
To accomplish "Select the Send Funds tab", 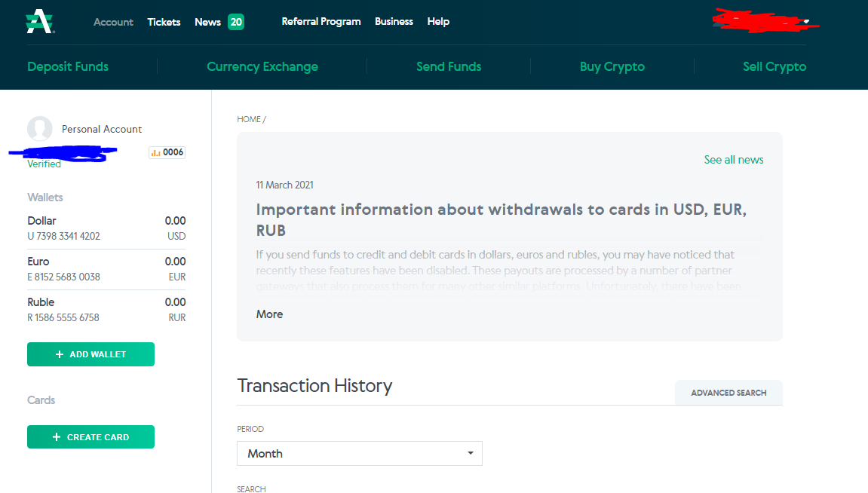I will (449, 66).
